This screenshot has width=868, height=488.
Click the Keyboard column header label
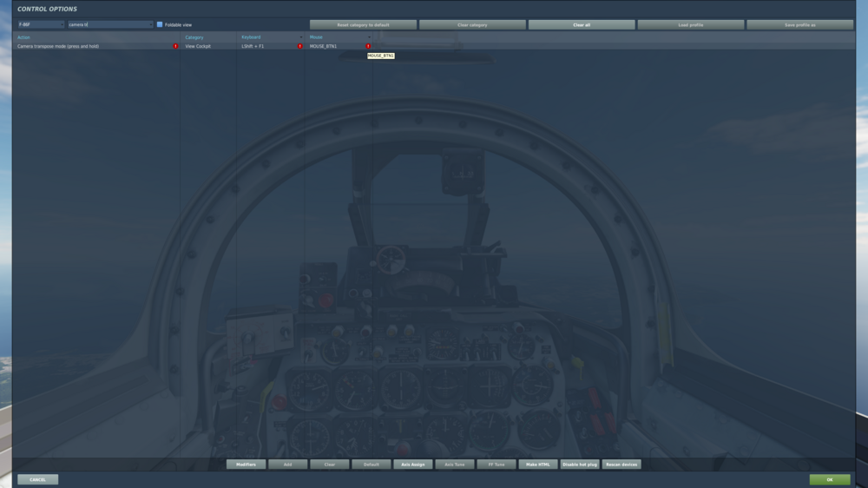coord(251,37)
